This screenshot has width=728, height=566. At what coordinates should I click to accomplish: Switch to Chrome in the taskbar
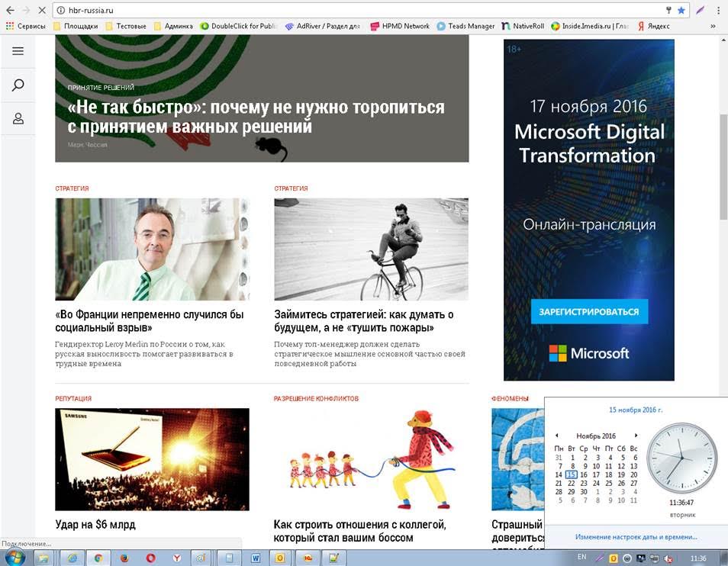98,558
